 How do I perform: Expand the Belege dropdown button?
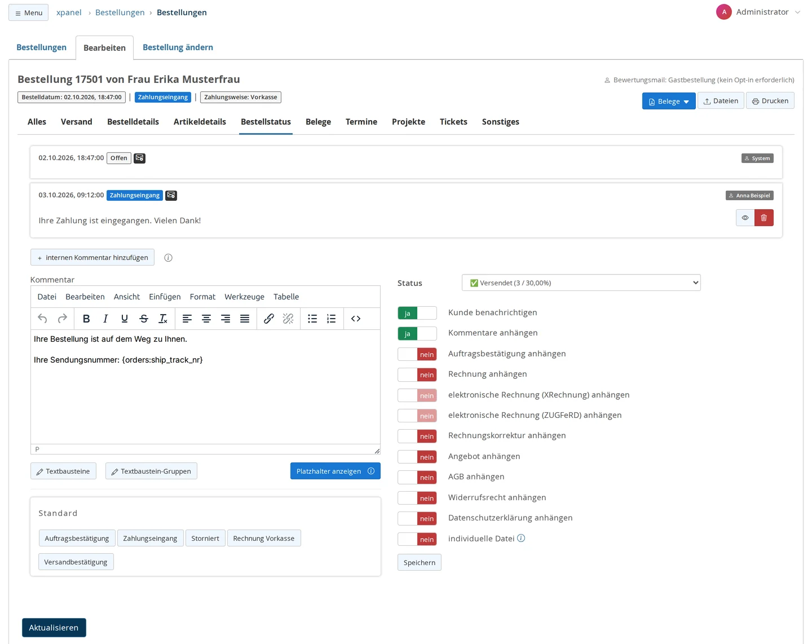(x=669, y=101)
